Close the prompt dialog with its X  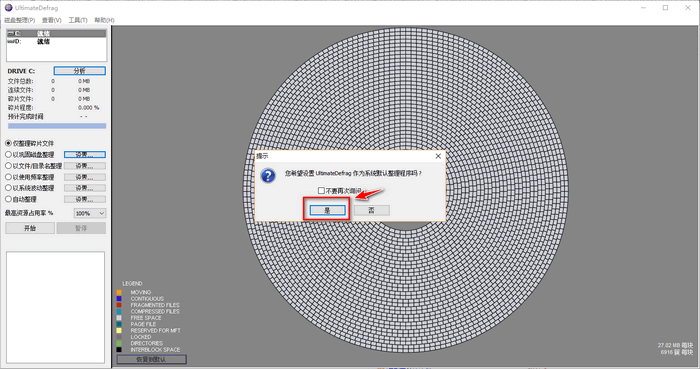438,156
